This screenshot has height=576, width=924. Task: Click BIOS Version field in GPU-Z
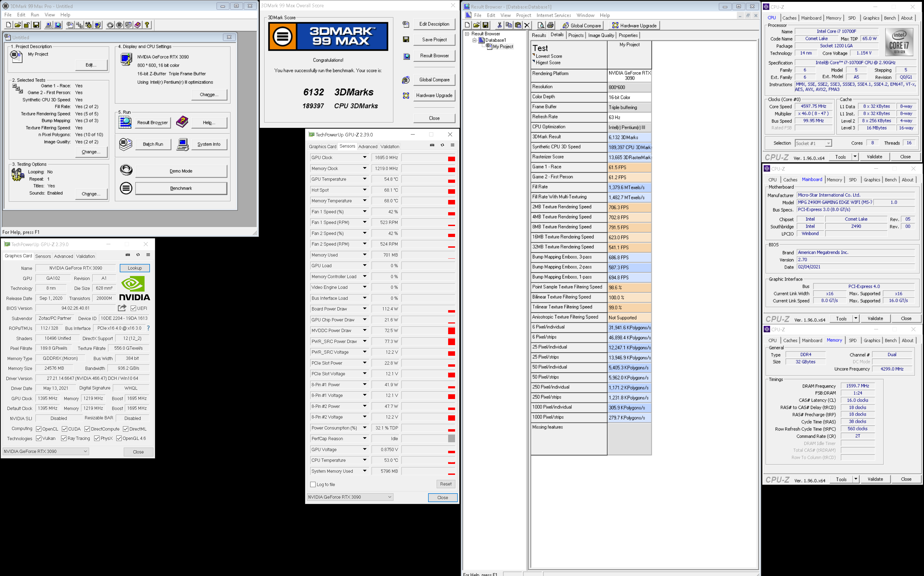click(x=75, y=308)
